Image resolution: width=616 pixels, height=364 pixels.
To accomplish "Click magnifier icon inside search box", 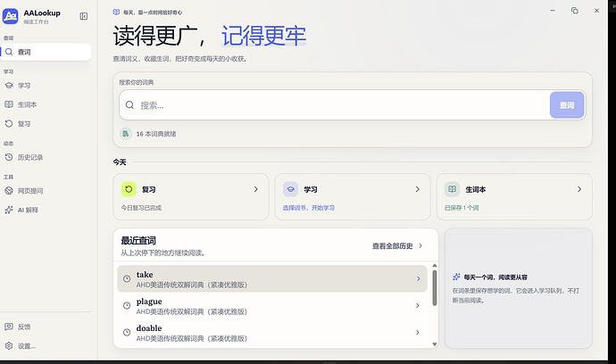I will pos(129,105).
